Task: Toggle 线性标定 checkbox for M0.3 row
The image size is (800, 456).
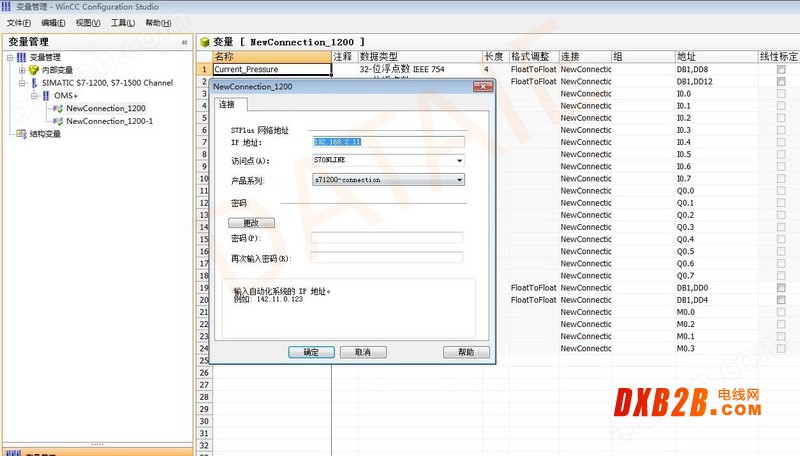Action: tap(781, 348)
